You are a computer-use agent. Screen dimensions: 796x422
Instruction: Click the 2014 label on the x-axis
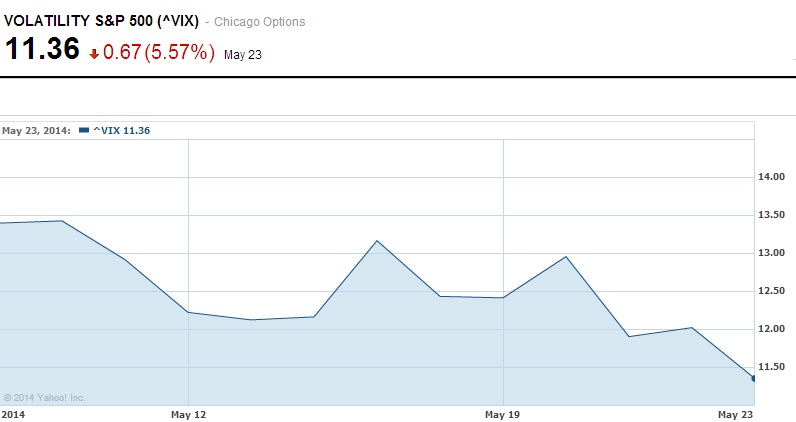pos(13,413)
